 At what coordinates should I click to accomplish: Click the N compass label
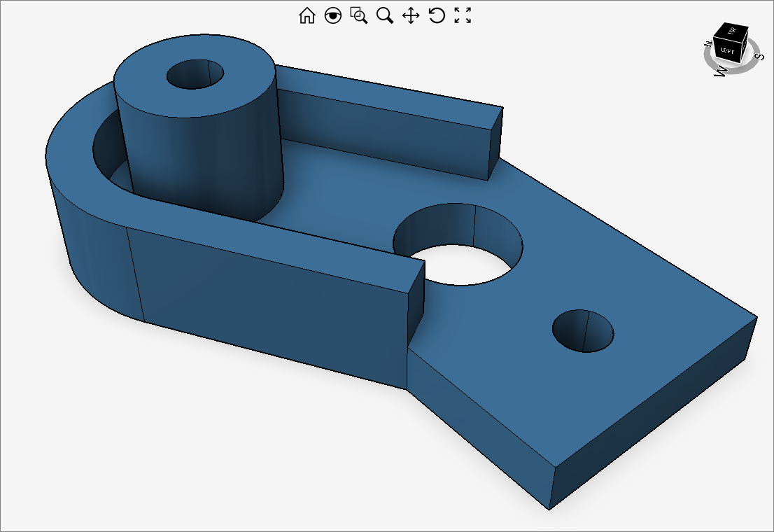pos(708,45)
